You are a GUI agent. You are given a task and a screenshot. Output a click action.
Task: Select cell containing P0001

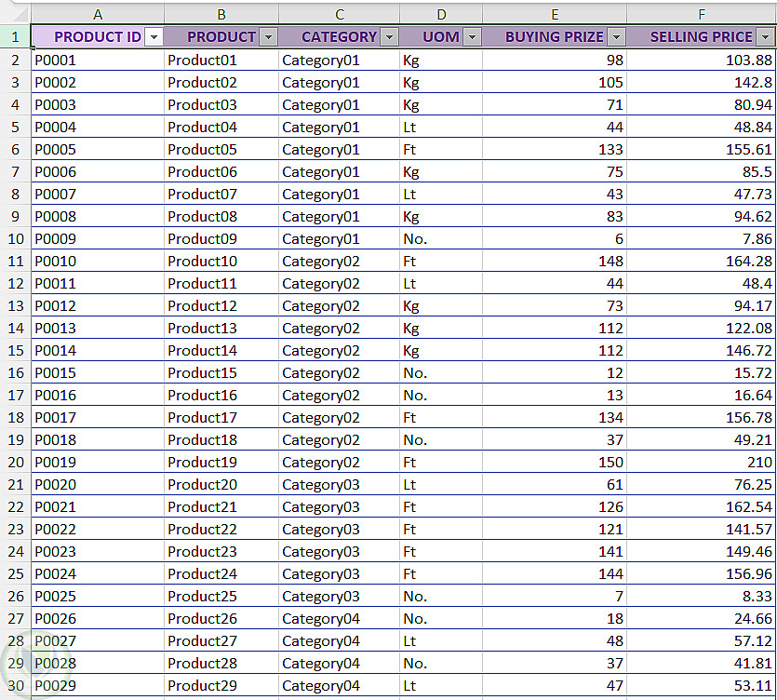[x=98, y=60]
